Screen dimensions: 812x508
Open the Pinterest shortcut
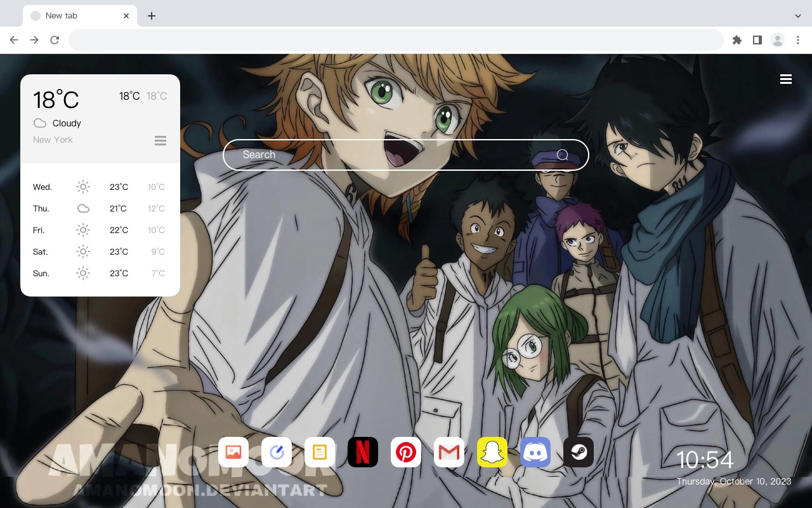coord(406,452)
